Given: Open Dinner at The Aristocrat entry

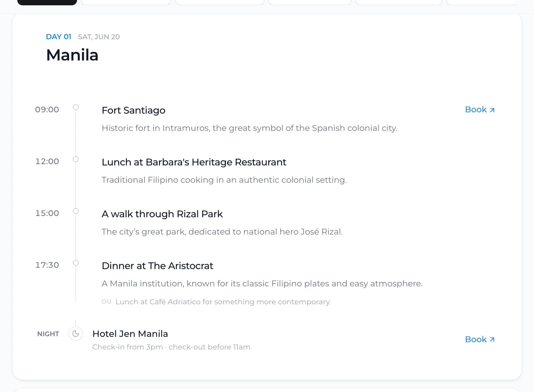Looking at the screenshot, I should [157, 266].
